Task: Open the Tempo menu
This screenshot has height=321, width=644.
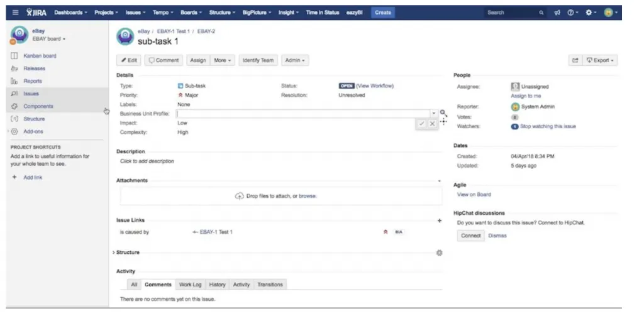Action: click(x=163, y=13)
